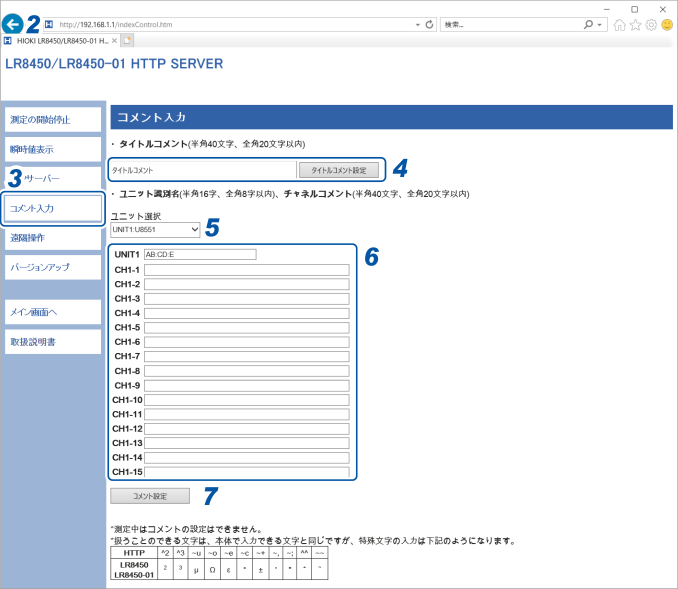
Task: Minimize the browser window
Action: point(607,9)
